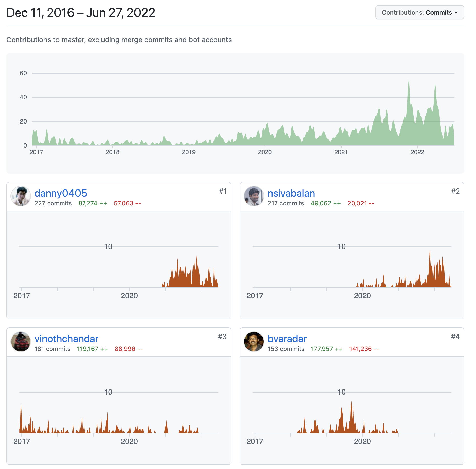This screenshot has height=469, width=476.
Task: Open the vinothchandar username link
Action: pos(66,339)
